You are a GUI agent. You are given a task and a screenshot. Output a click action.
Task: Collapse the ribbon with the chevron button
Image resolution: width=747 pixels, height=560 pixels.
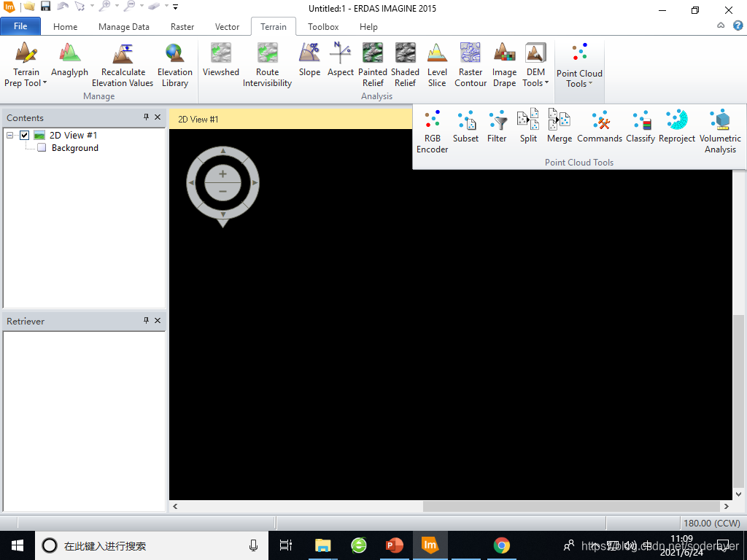[721, 26]
